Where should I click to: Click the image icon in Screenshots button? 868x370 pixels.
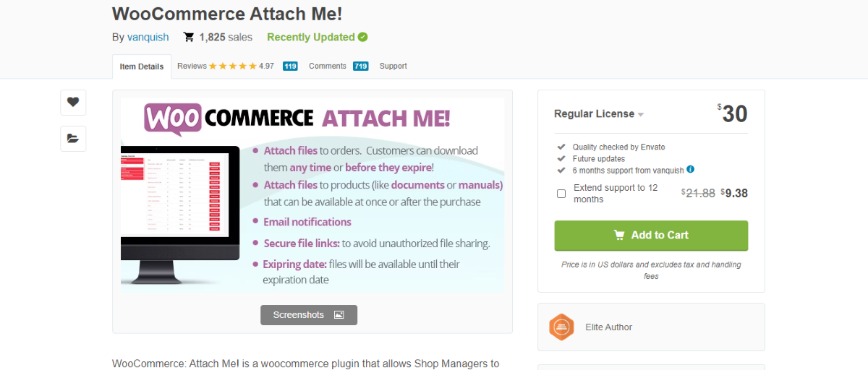[339, 315]
